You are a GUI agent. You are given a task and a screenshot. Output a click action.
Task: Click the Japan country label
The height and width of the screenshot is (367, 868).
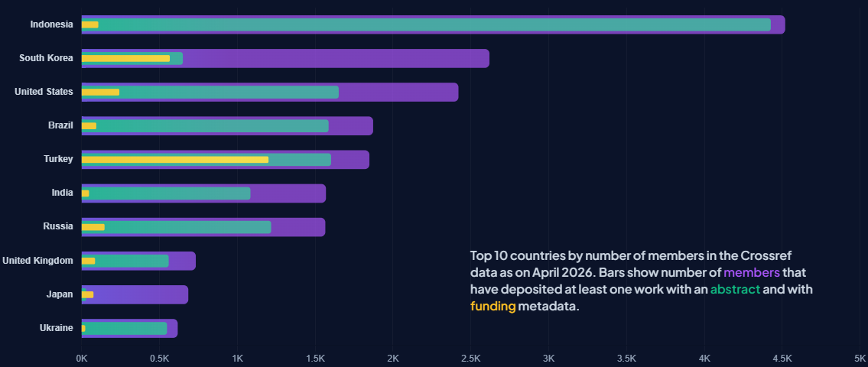(60, 294)
